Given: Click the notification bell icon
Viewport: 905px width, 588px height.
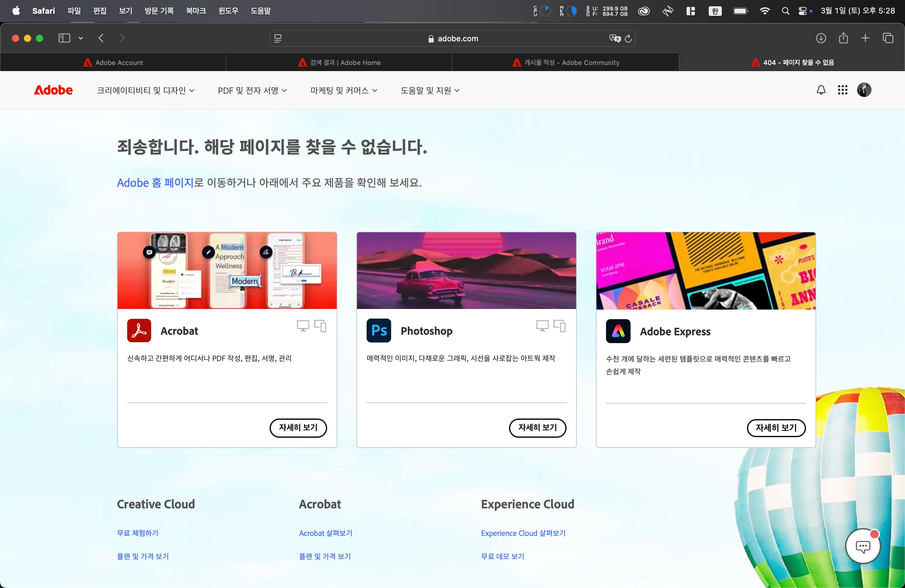Looking at the screenshot, I should (x=821, y=90).
